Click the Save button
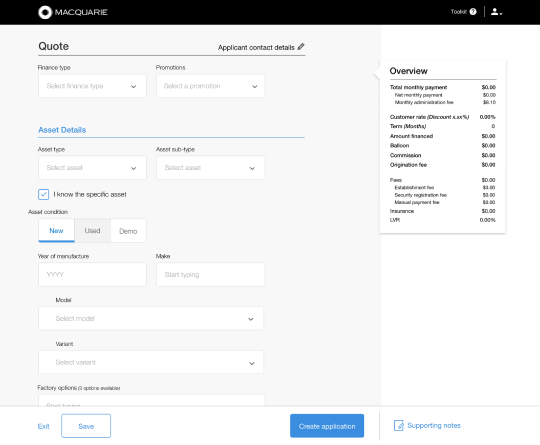Screen dimensions: 540x445 pyautogui.click(x=86, y=426)
